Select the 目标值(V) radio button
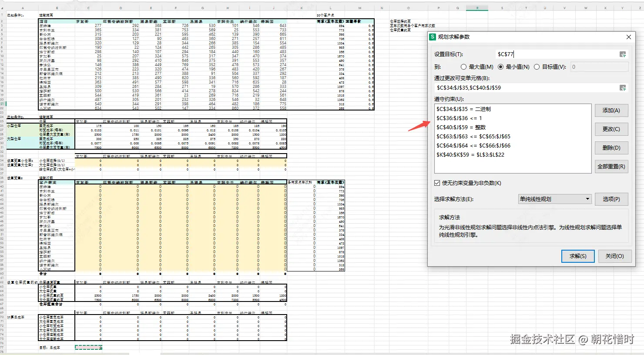Screen dimensions: 644x355 (x=537, y=67)
